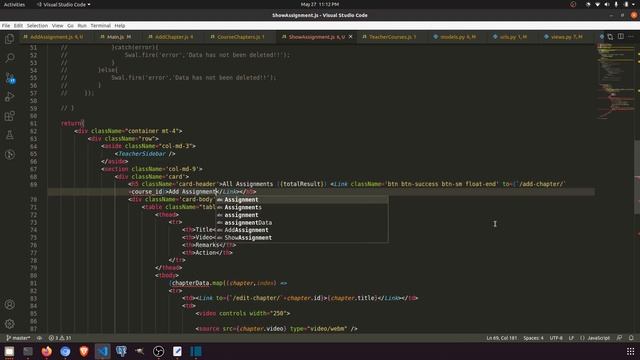
Task: Open the Terminal menu
Action: click(100, 25)
